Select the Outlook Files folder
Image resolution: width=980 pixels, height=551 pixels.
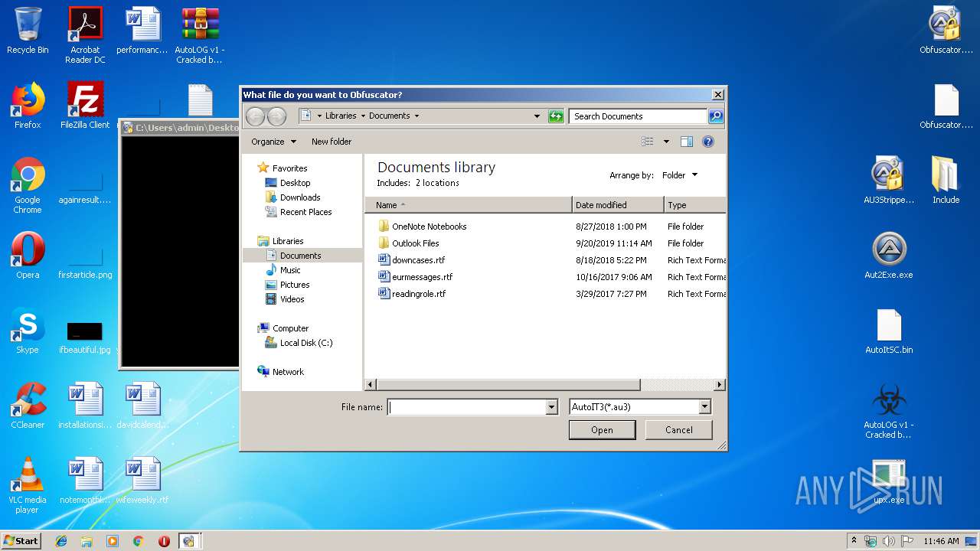[x=415, y=243]
